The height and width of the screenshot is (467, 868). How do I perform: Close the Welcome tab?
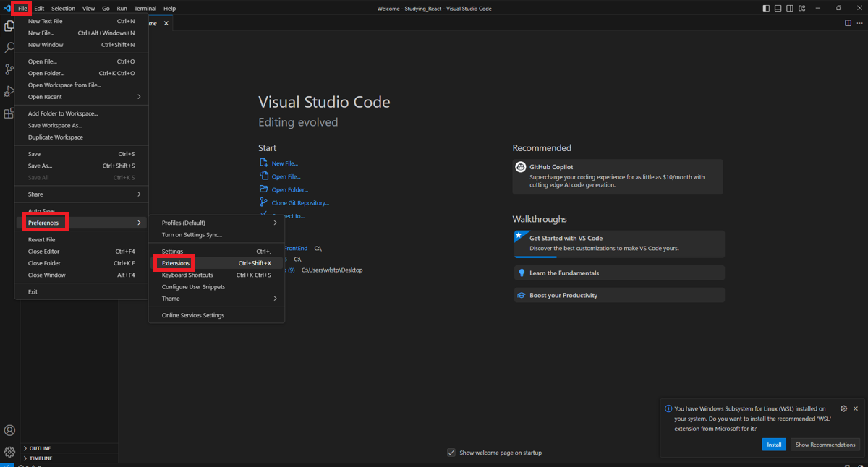pos(166,23)
